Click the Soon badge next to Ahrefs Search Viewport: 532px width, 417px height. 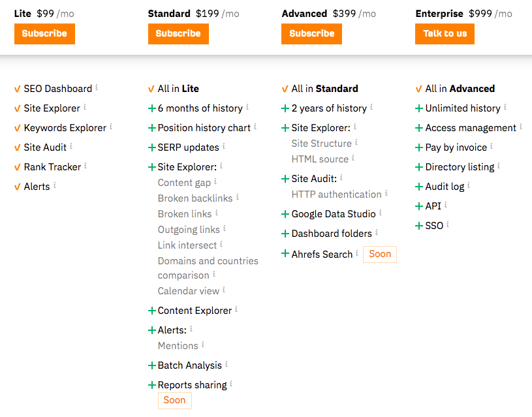(x=379, y=254)
